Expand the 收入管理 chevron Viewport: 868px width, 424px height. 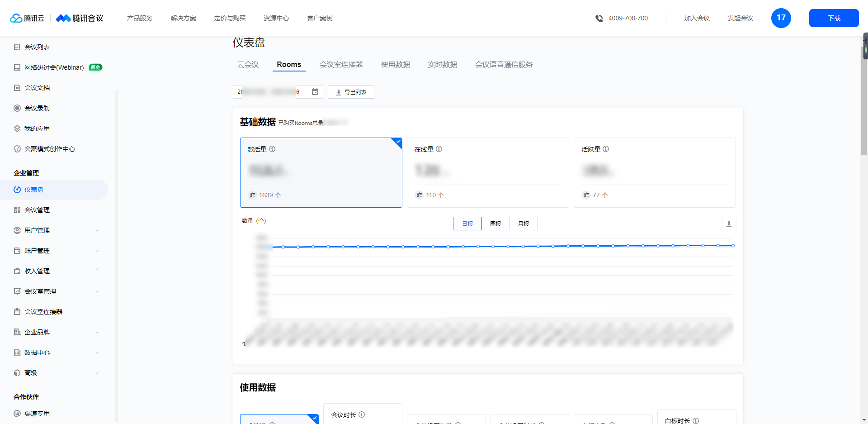point(97,270)
